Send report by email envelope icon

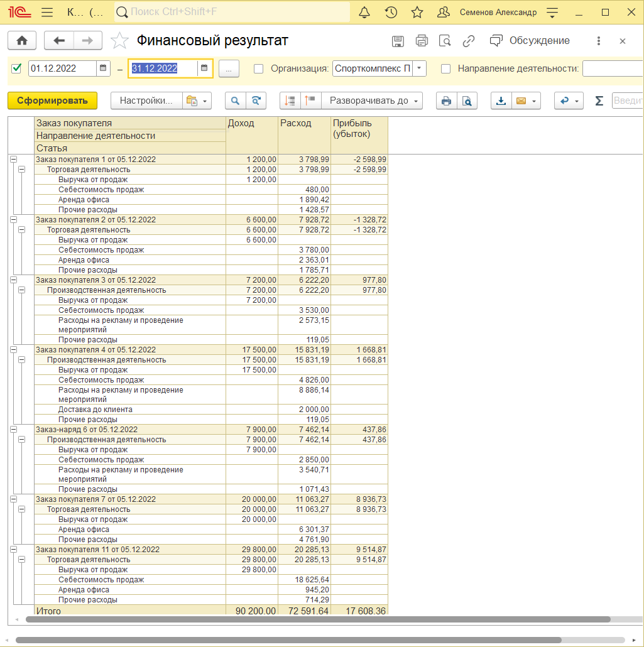click(x=521, y=101)
